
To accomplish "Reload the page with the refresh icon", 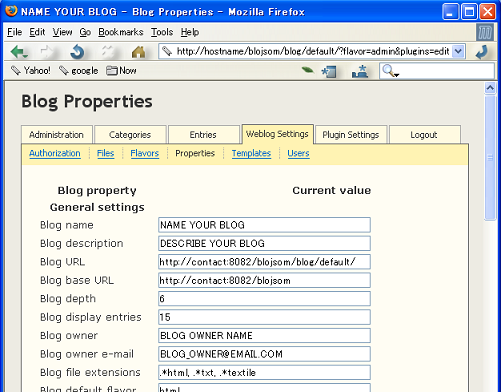I will point(77,52).
